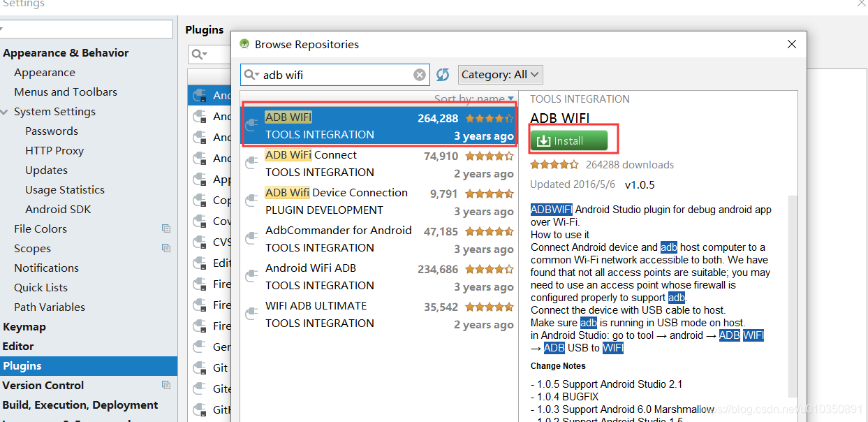Open the Path Variables settings page
The width and height of the screenshot is (868, 422).
(x=50, y=307)
